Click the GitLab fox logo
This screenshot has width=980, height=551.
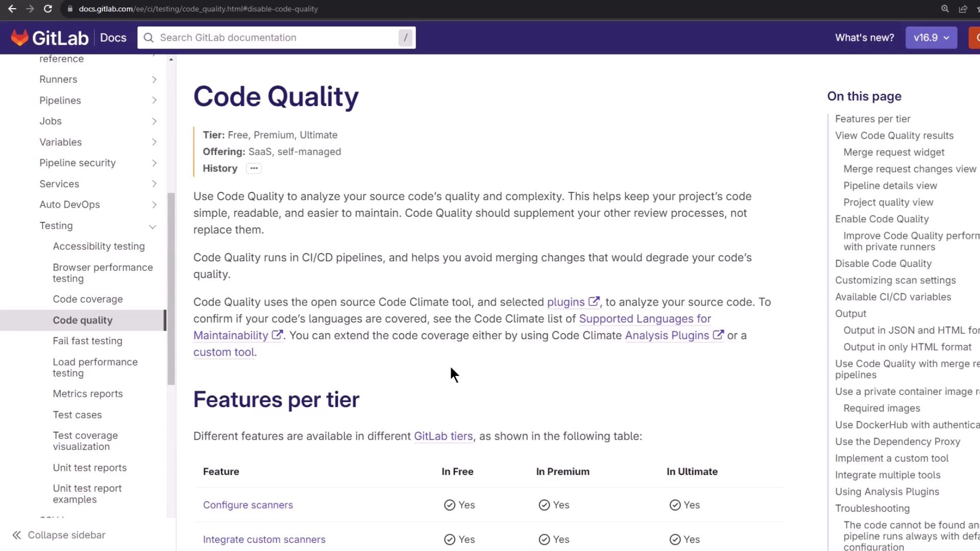(19, 38)
